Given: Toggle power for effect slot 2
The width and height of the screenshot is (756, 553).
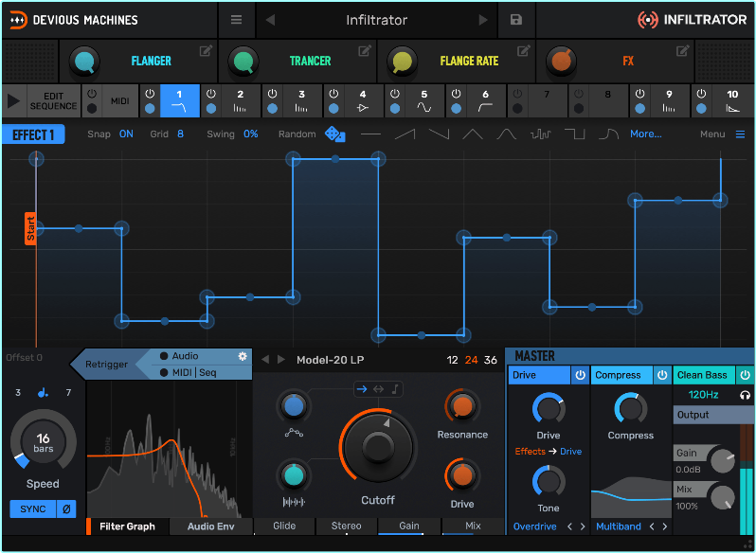Looking at the screenshot, I should pos(211,94).
